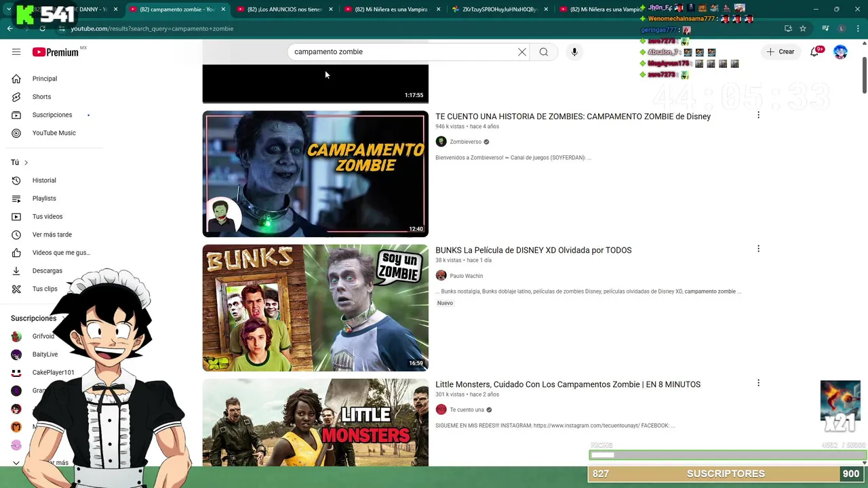This screenshot has width=868, height=488.
Task: Open the CakePlayer101 subscription channel
Action: click(x=54, y=373)
